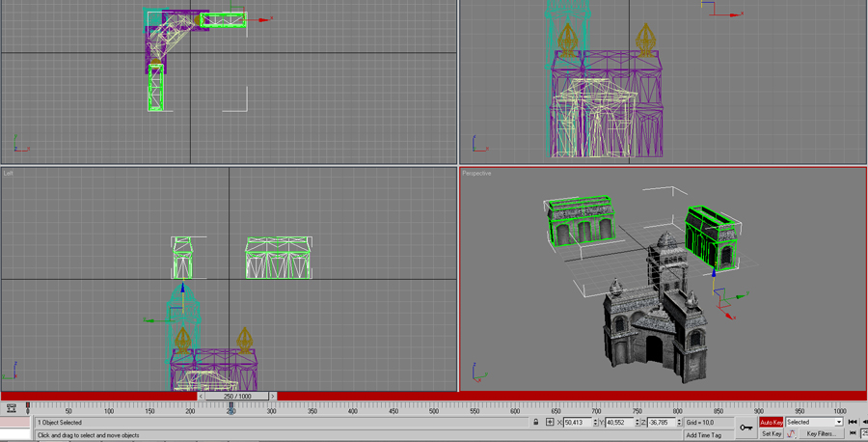Image resolution: width=868 pixels, height=442 pixels.
Task: Click the Y coordinate input field
Action: pyautogui.click(x=618, y=423)
